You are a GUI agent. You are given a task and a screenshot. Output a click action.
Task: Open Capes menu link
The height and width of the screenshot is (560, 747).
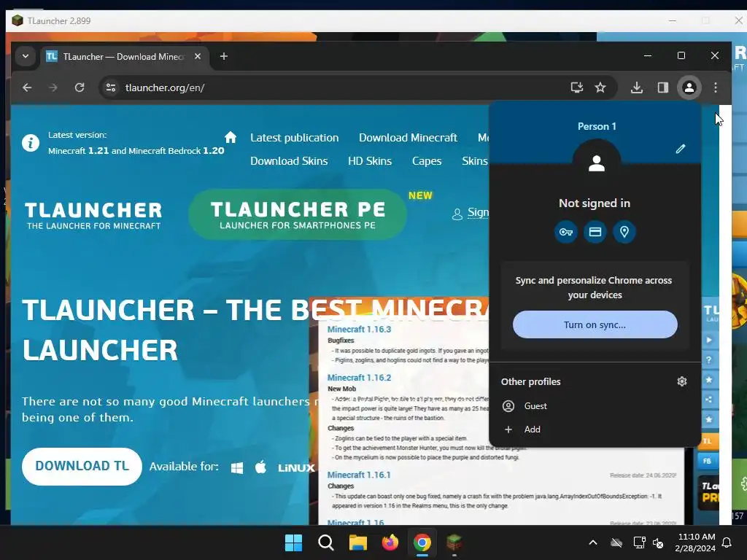click(427, 161)
